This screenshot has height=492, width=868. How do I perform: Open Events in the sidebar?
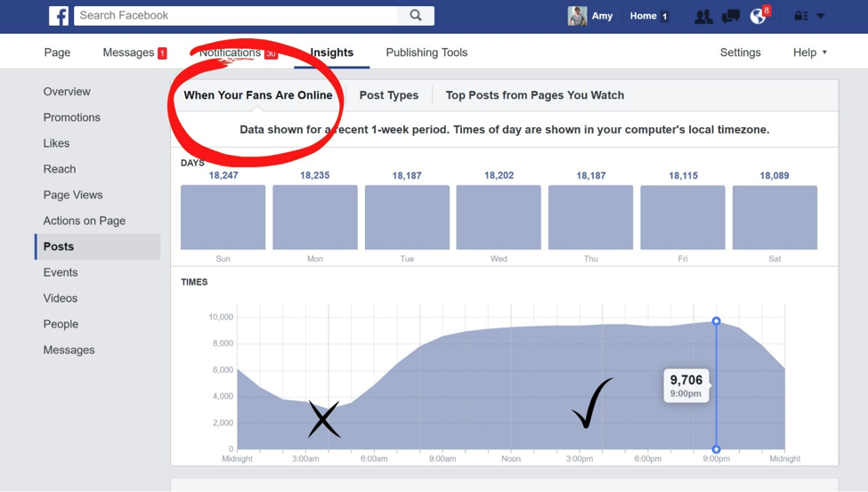click(x=61, y=272)
